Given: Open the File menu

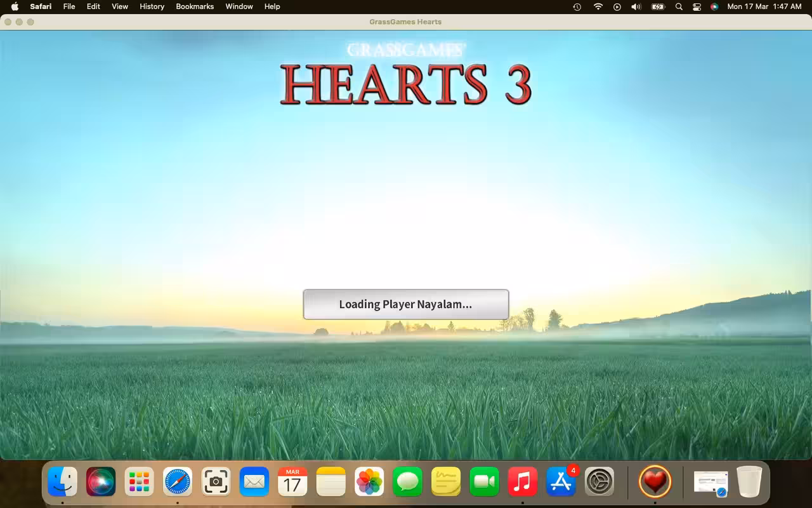Looking at the screenshot, I should pos(69,6).
